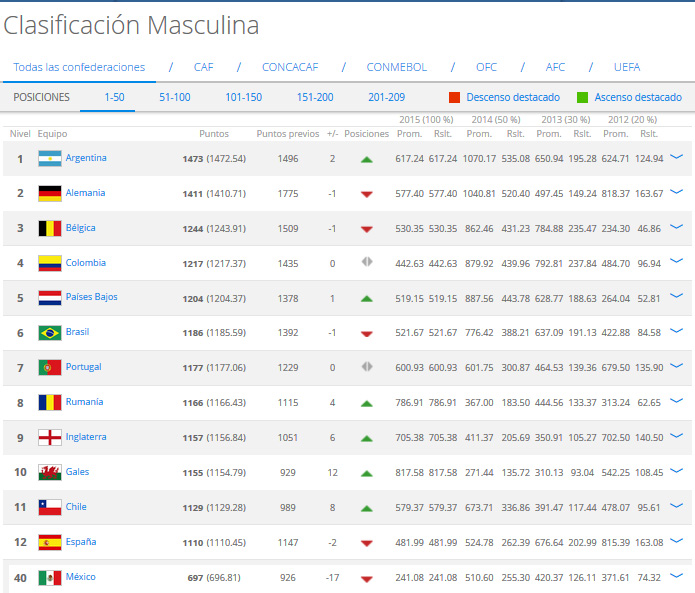Click the Alemania flag icon

[x=50, y=193]
